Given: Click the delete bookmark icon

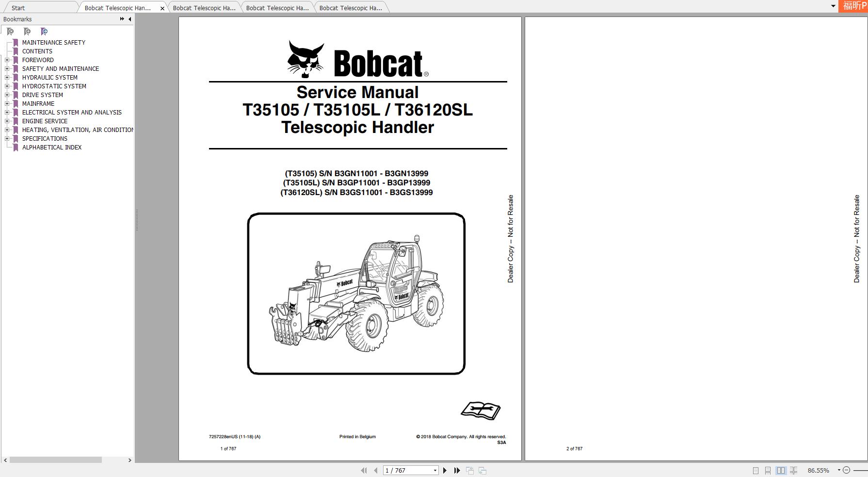Looking at the screenshot, I should click(x=10, y=32).
